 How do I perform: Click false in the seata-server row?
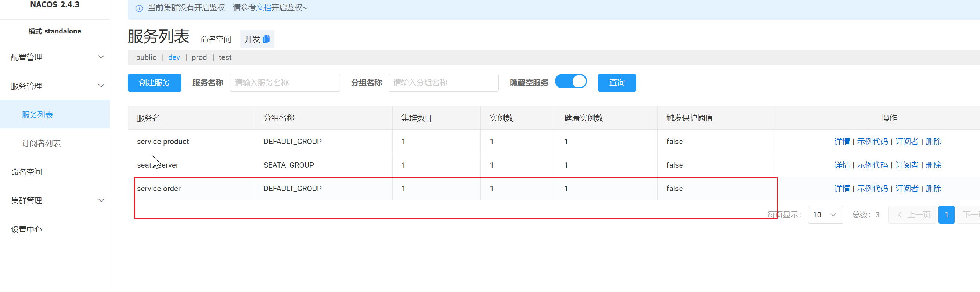pyautogui.click(x=674, y=165)
